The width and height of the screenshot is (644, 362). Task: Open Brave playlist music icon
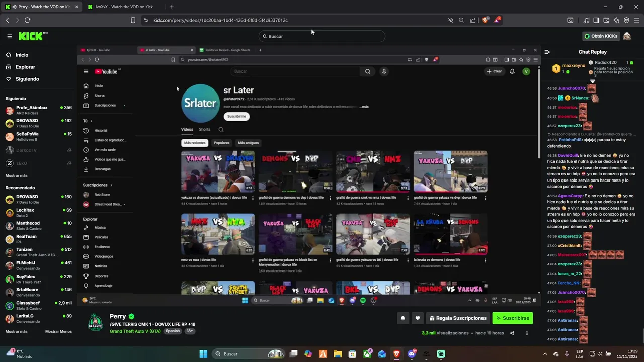pos(586,20)
